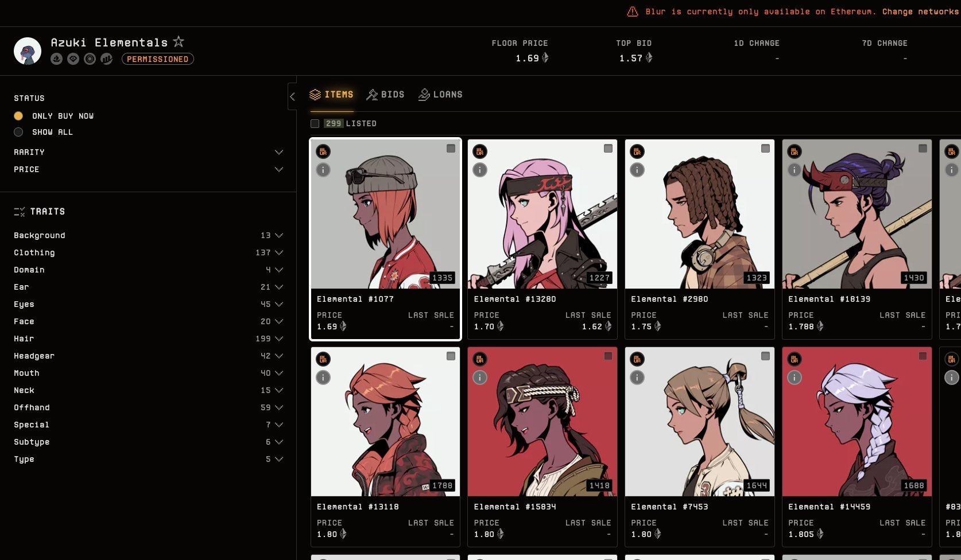Check the box on Elemental #14459 card

point(923,356)
